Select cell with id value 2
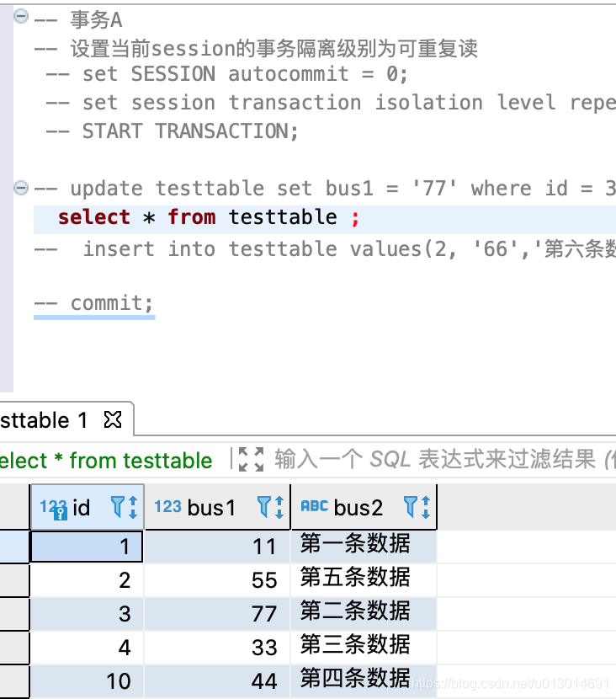The width and height of the screenshot is (616, 699). click(x=87, y=580)
